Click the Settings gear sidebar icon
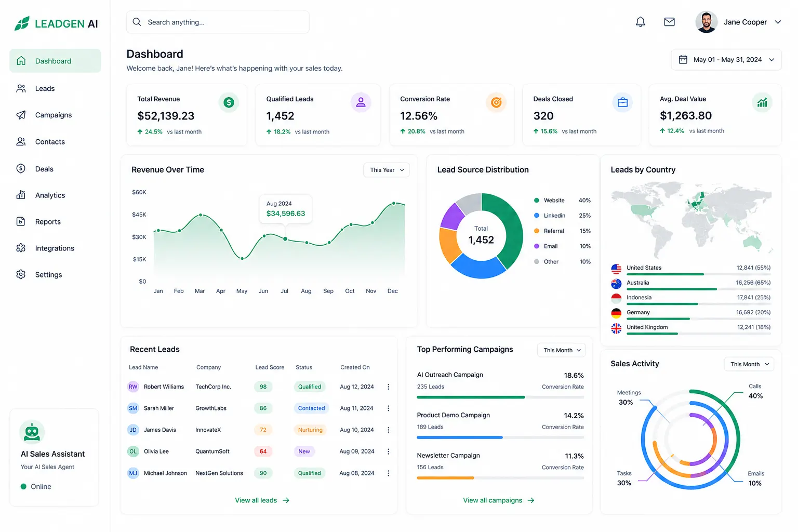 pyautogui.click(x=21, y=274)
